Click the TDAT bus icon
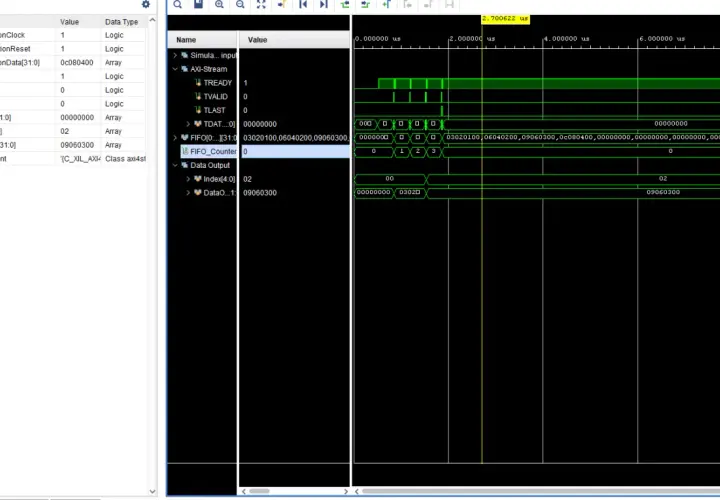Image resolution: width=720 pixels, height=500 pixels. [198, 124]
